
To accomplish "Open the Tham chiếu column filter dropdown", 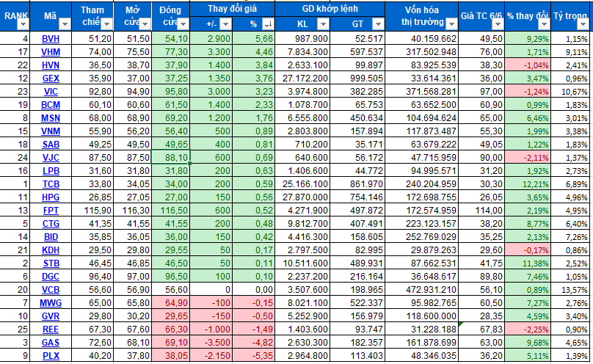I will [106, 24].
